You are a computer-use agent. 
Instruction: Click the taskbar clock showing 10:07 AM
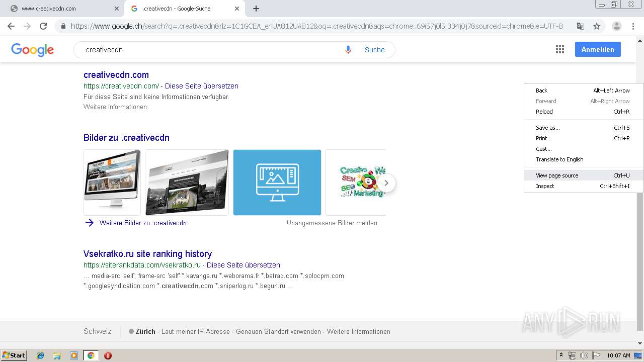[x=618, y=355]
